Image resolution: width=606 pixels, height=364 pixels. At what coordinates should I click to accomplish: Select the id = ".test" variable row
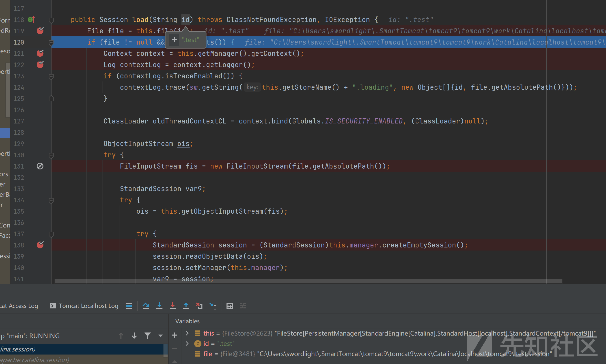(x=393, y=344)
